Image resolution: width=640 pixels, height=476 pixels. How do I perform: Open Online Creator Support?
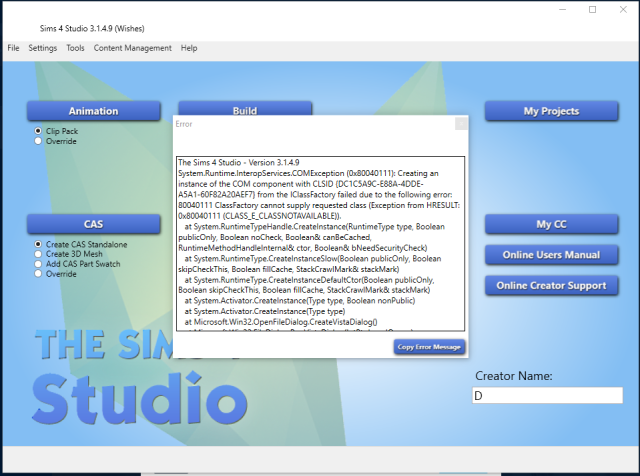[551, 285]
